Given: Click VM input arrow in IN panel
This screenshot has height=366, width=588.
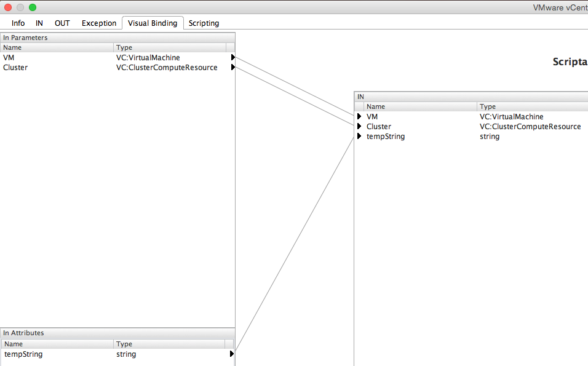Looking at the screenshot, I should tap(359, 116).
